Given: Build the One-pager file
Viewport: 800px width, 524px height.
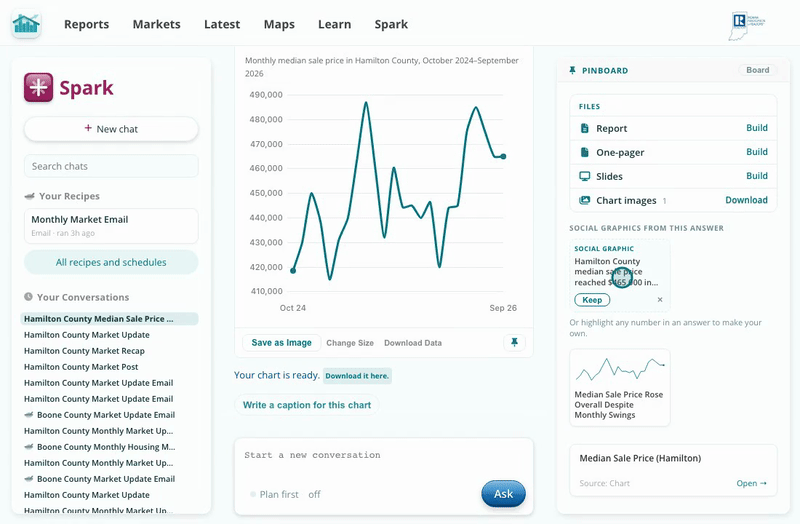Looking at the screenshot, I should pos(757,152).
